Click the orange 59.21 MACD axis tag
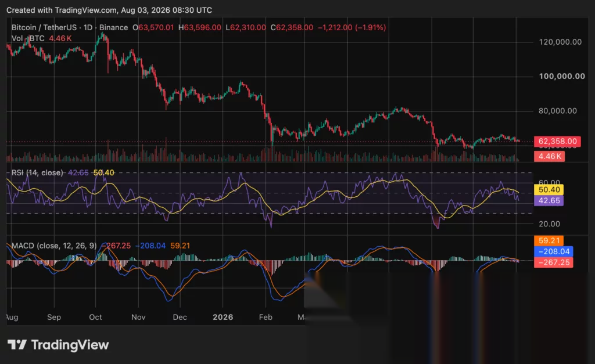Viewport: 595px width, 364px height. click(x=549, y=241)
